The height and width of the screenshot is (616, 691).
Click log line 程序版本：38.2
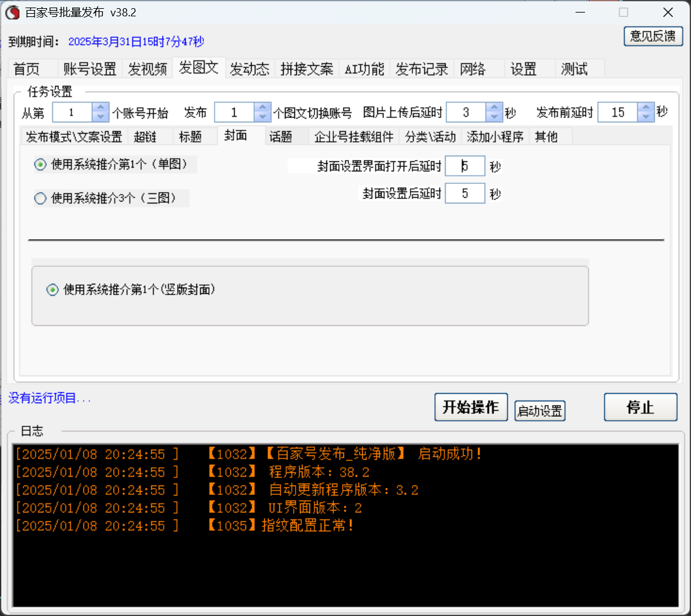pos(192,472)
